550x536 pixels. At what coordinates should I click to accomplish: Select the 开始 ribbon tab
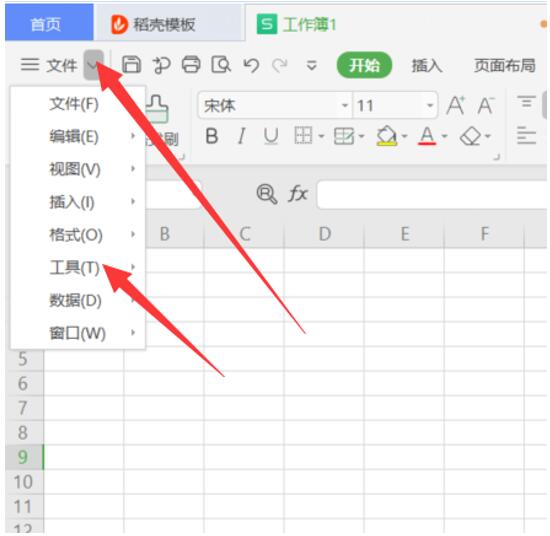click(x=364, y=65)
